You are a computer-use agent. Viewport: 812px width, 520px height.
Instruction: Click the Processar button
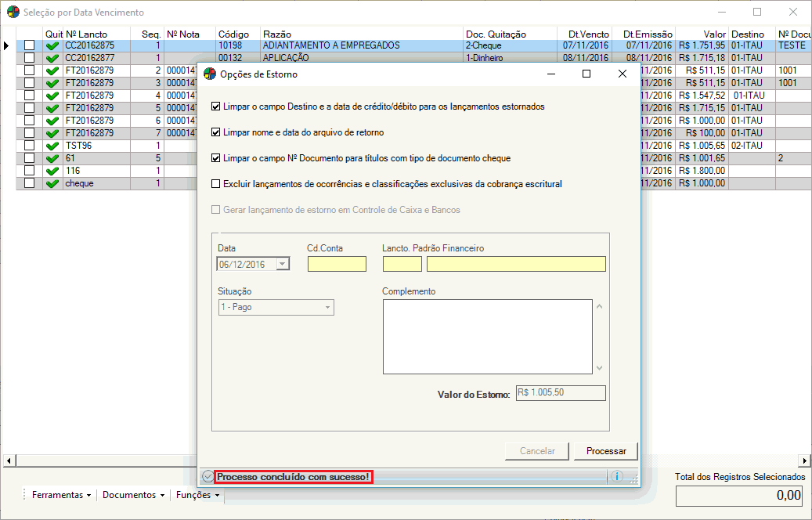(606, 451)
